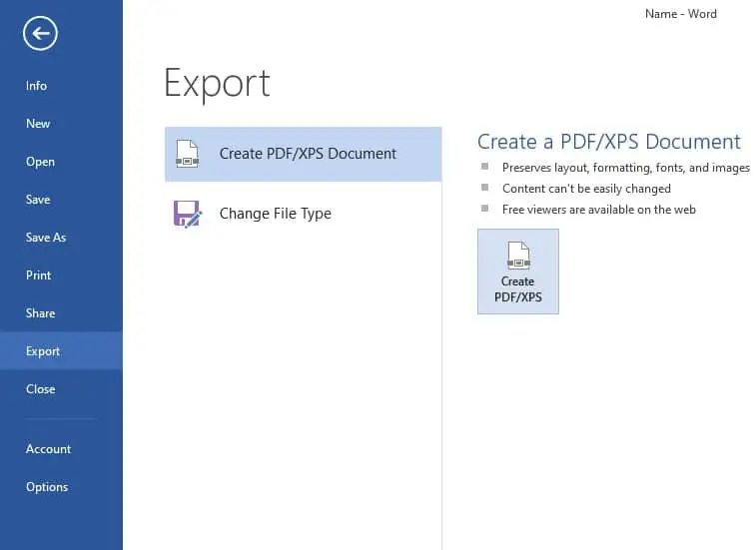756x550 pixels.
Task: Click 'Preserves layout, formatting, fonts, and images'
Action: click(626, 168)
